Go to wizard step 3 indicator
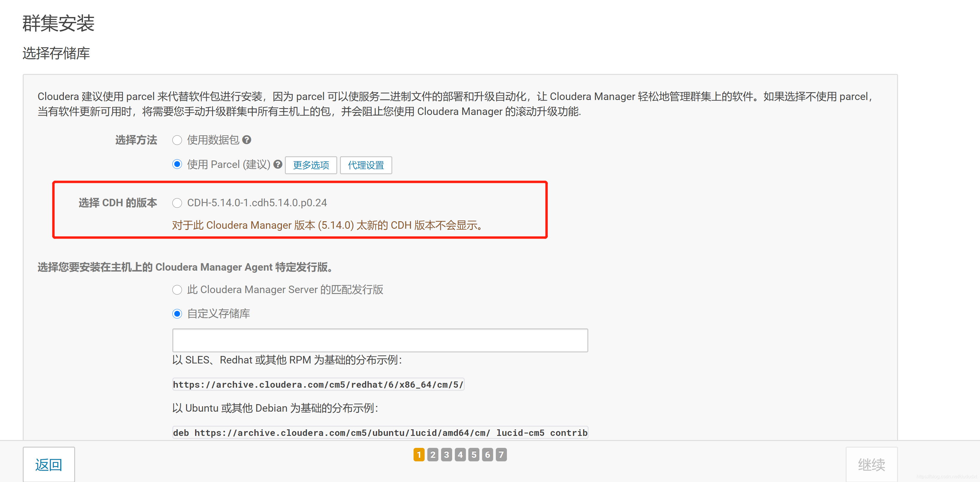The image size is (980, 482). click(x=446, y=454)
